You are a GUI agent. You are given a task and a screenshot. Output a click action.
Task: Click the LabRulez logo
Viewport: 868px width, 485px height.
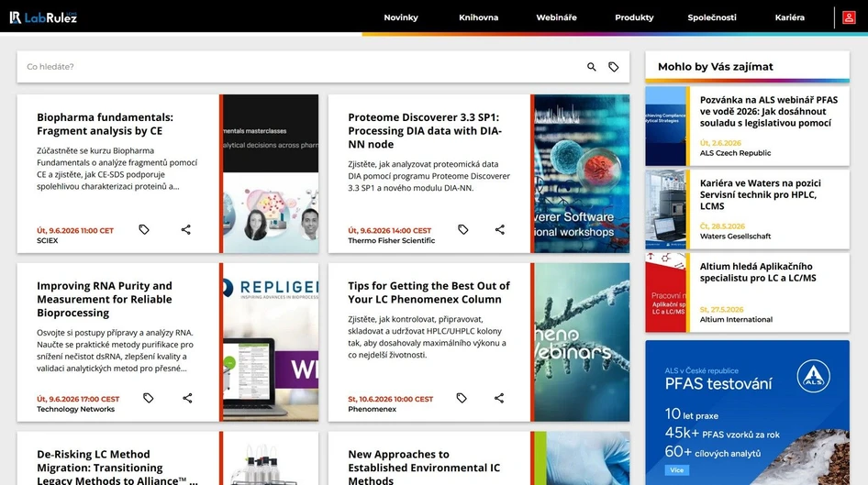click(43, 17)
